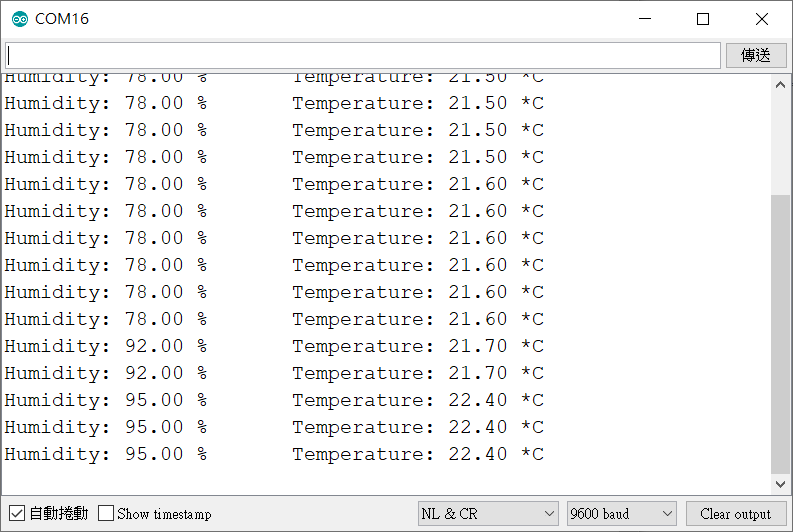The image size is (793, 532).
Task: Click the first 92.00 humidity value
Action: pos(154,346)
